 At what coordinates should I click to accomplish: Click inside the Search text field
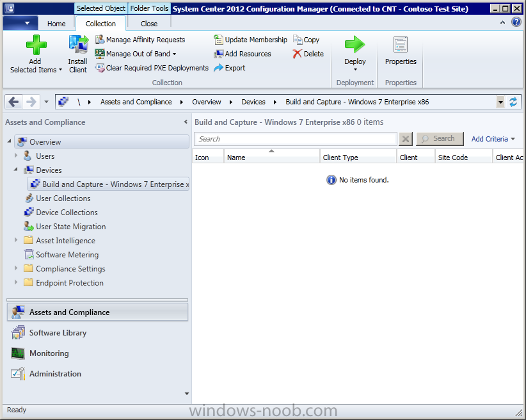[296, 139]
